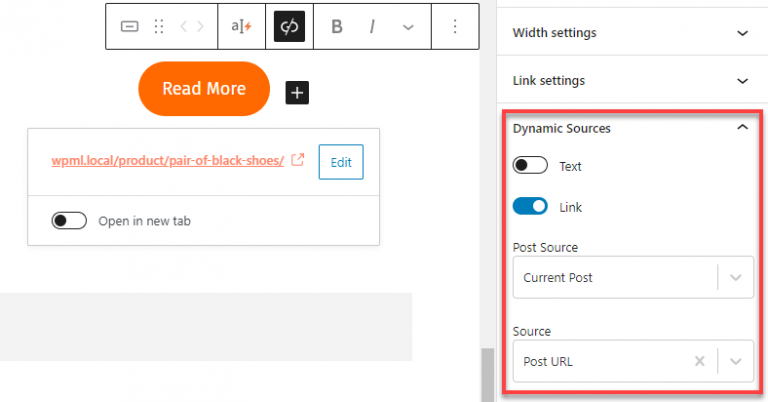
Task: Click the black plus add block button
Action: point(297,93)
